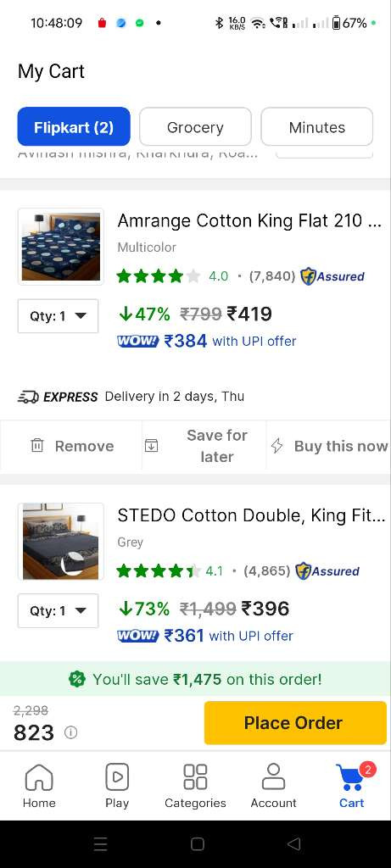The width and height of the screenshot is (391, 868).
Task: Go to the Account icon
Action: pyautogui.click(x=274, y=777)
